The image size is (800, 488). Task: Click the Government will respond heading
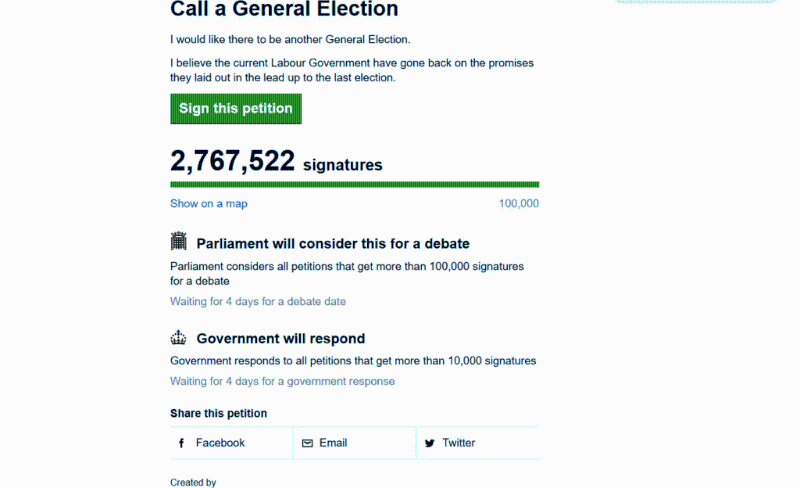coord(280,339)
